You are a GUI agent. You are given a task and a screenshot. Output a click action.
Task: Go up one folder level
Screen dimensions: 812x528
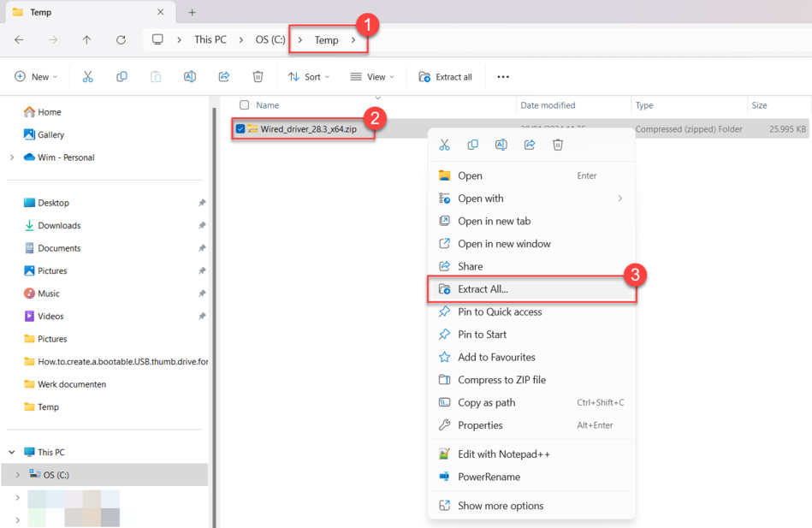[86, 39]
